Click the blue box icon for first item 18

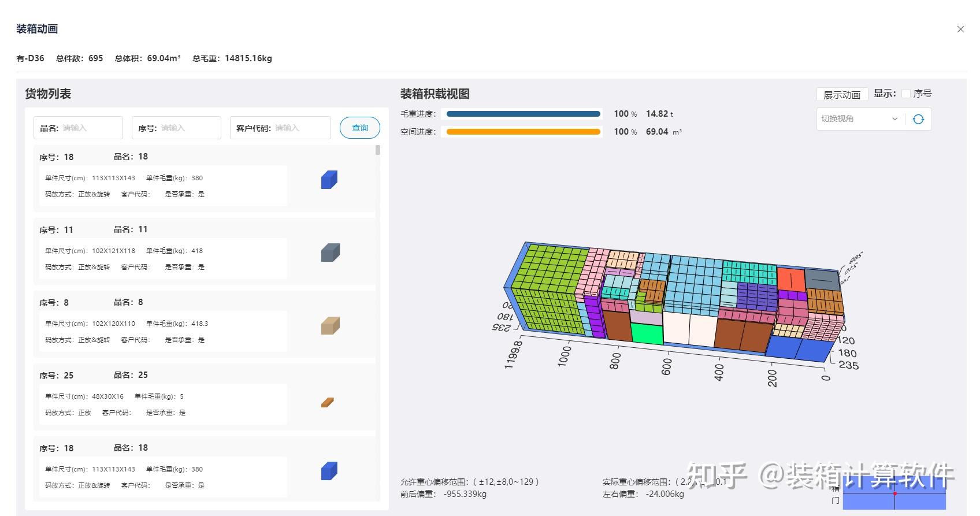pyautogui.click(x=329, y=180)
